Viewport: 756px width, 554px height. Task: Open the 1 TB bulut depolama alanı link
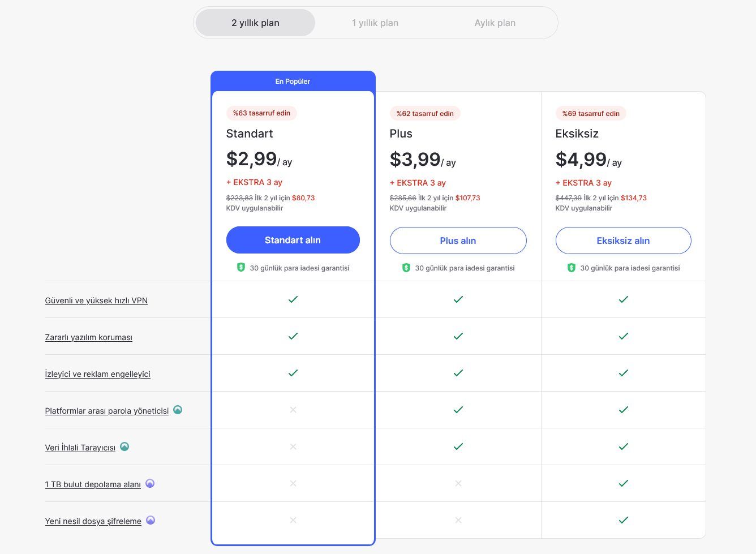coord(93,484)
